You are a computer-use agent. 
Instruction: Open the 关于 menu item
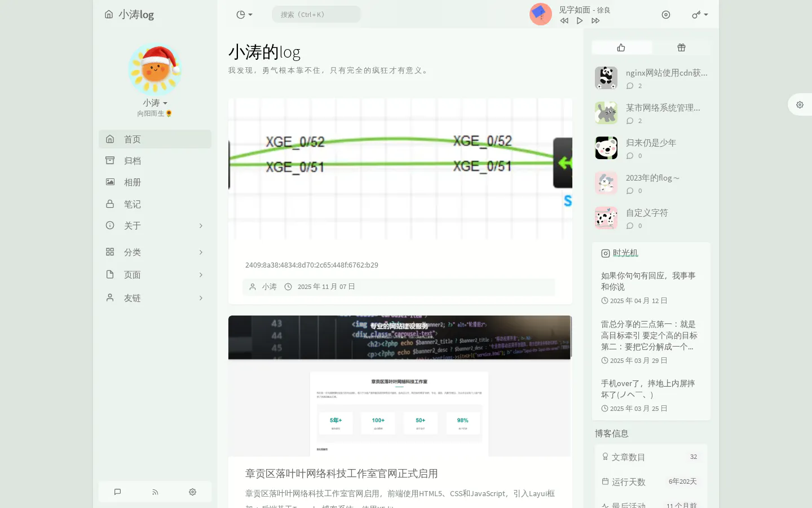pyautogui.click(x=155, y=225)
